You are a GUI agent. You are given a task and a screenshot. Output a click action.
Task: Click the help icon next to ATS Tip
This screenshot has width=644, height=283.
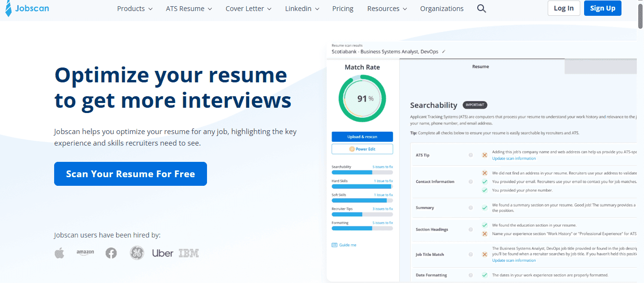coord(471,155)
